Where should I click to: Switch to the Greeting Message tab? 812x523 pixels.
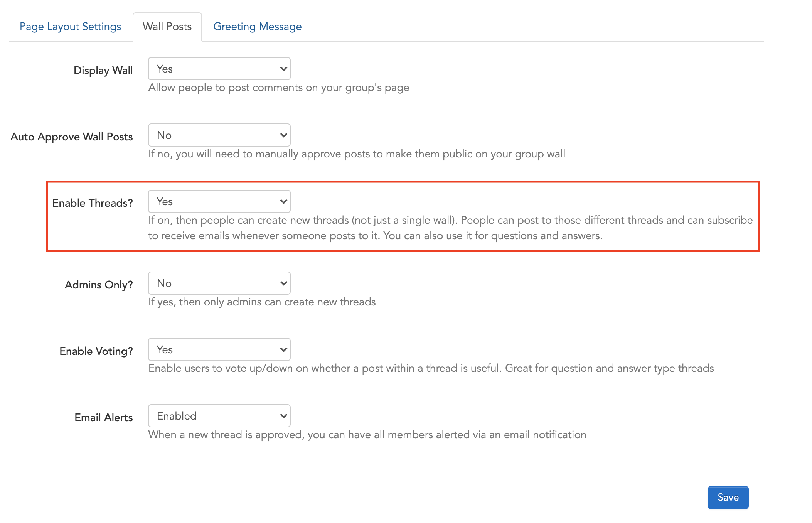coord(258,27)
